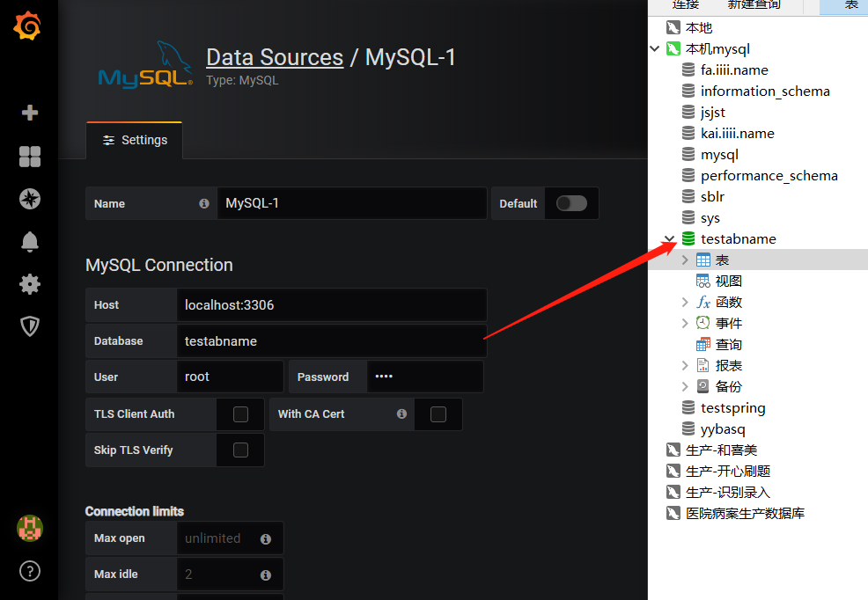Open the Create plus menu in sidebar

30,113
